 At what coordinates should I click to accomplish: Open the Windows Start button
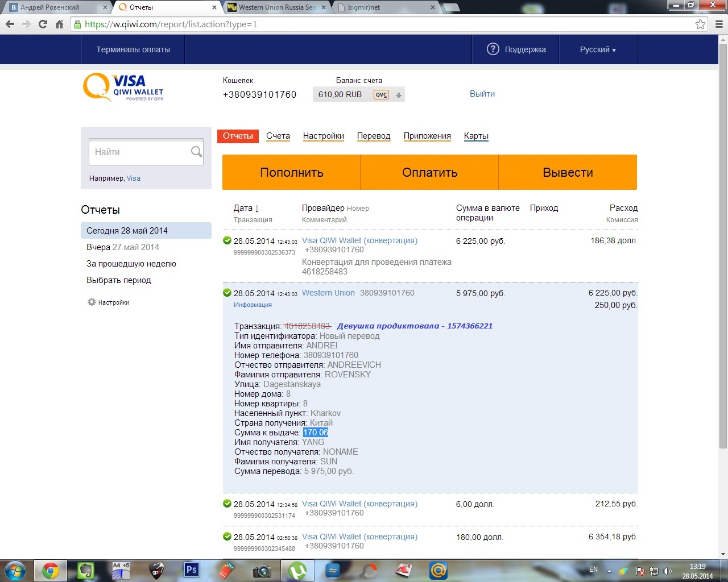[15, 571]
